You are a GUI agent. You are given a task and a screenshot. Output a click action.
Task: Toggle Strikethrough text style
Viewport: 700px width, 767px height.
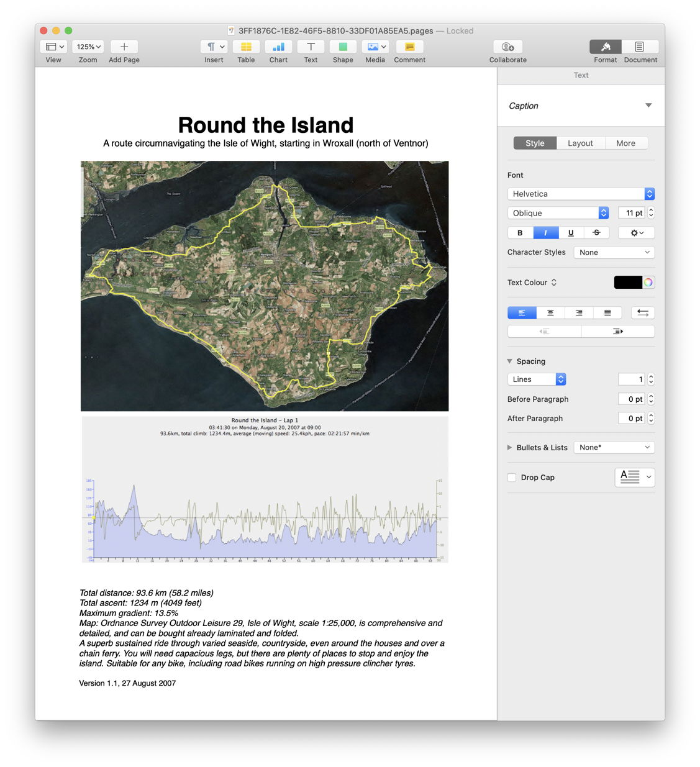coord(597,233)
